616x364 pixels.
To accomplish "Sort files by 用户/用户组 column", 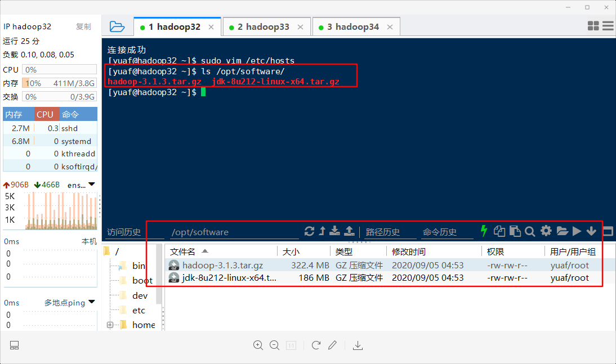I will point(573,251).
